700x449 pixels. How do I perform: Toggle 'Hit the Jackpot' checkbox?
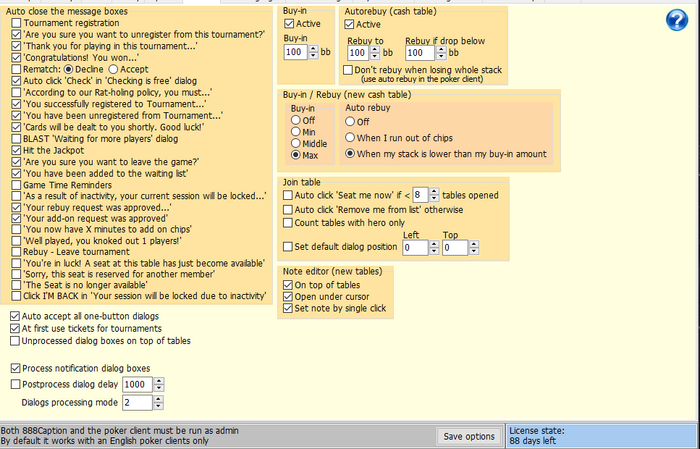click(x=16, y=150)
